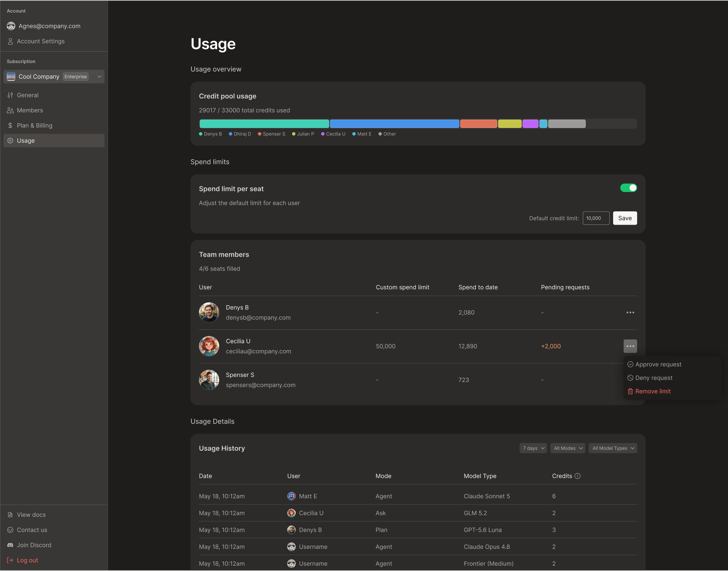
Task: Click Username avatar in Frontier (Medium) row
Action: (292, 564)
